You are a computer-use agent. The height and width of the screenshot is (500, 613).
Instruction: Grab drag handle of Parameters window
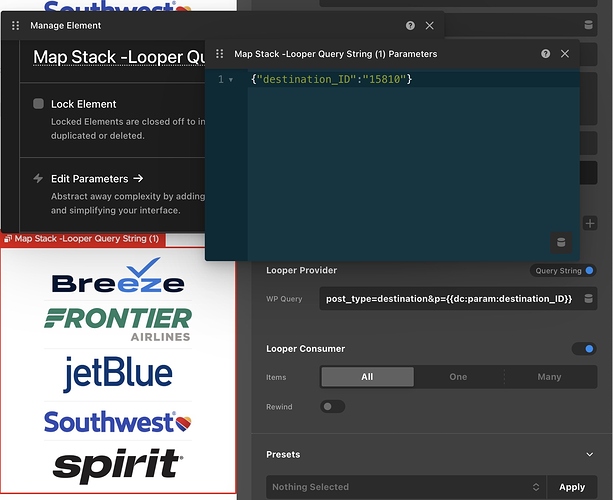[x=219, y=54]
